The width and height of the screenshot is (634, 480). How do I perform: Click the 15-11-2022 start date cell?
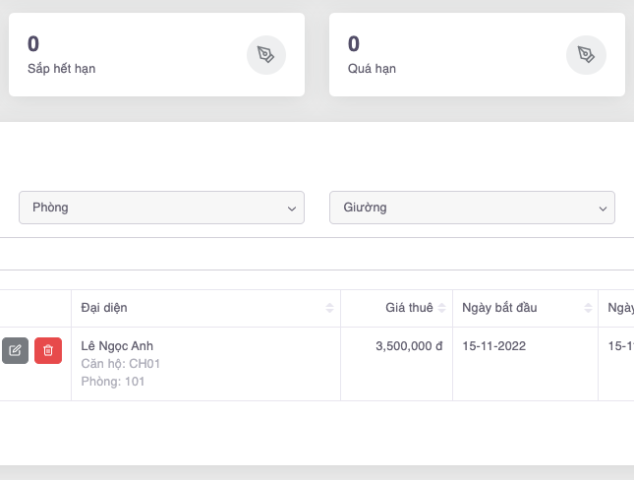click(494, 347)
